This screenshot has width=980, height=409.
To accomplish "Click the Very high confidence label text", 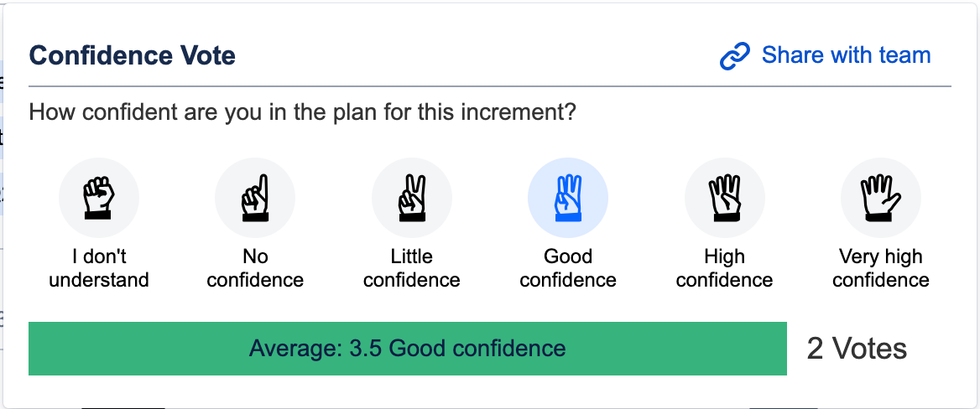I will pyautogui.click(x=881, y=268).
